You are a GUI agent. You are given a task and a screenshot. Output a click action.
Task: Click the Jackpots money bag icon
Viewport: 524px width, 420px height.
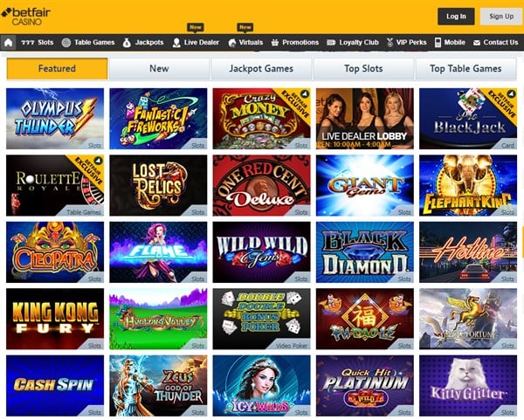click(x=127, y=43)
